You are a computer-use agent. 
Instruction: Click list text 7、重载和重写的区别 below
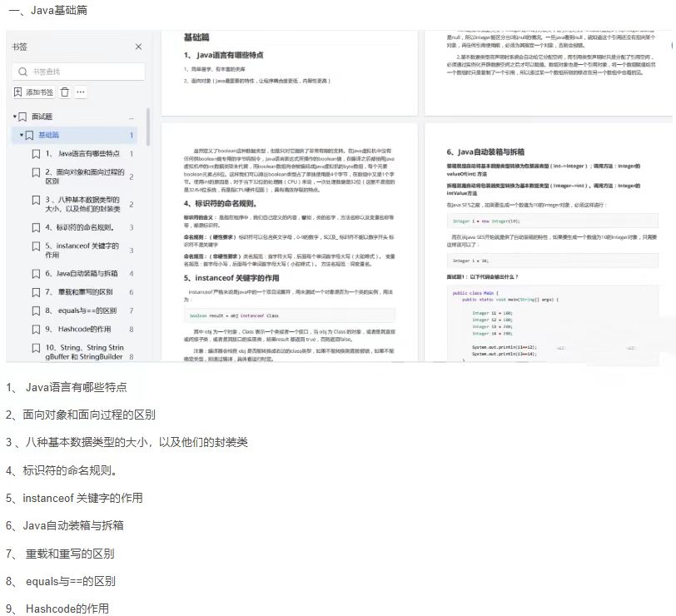click(60, 554)
